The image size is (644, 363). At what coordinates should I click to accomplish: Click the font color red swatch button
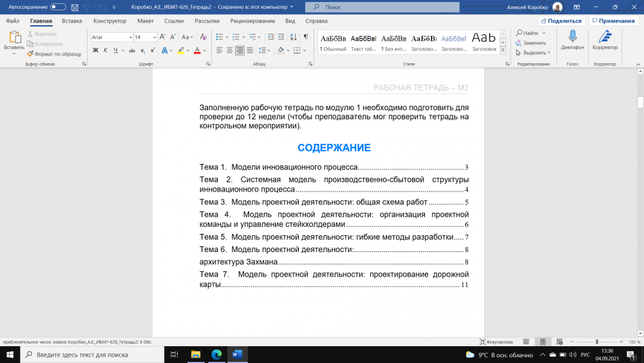[197, 50]
